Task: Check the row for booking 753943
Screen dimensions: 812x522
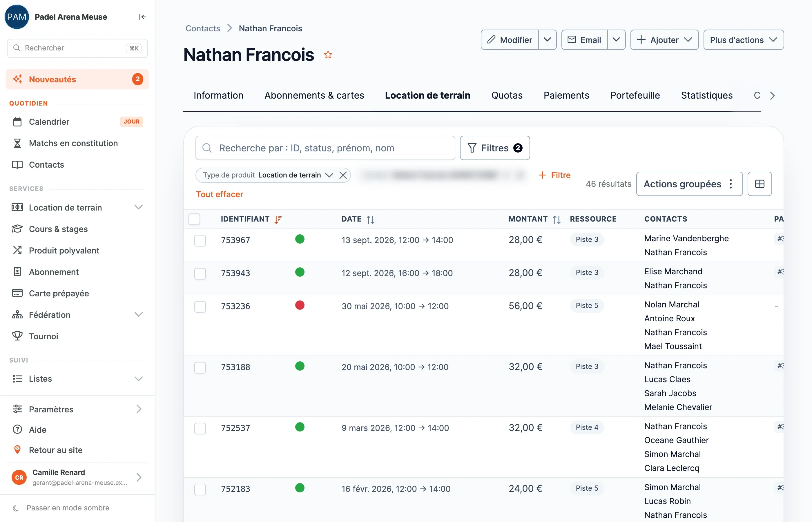Action: pyautogui.click(x=200, y=273)
